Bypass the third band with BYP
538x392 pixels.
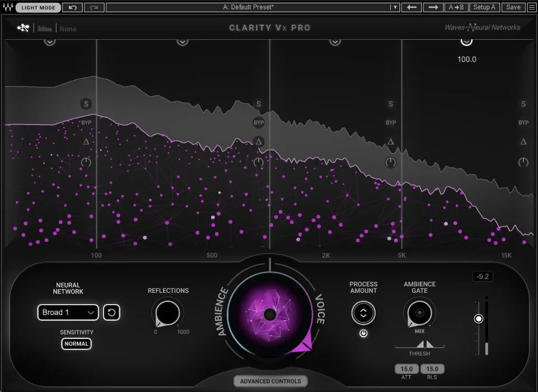[x=391, y=123]
